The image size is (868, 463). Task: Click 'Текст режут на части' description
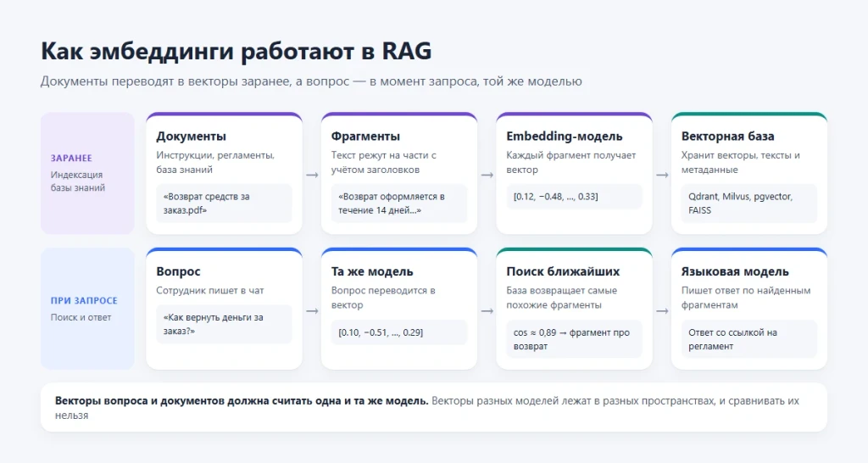pos(384,162)
